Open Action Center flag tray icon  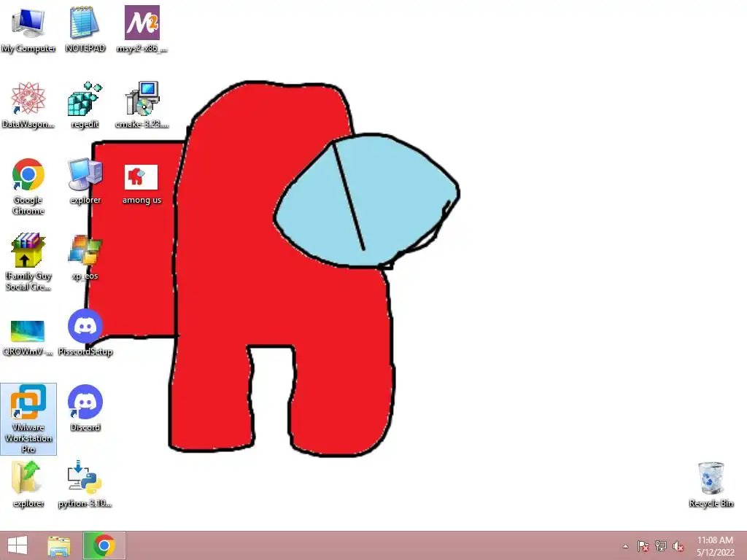643,546
